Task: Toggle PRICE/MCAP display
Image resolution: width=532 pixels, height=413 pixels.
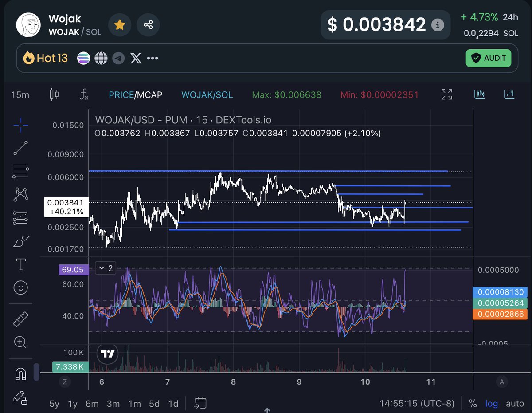Action: 135,94
